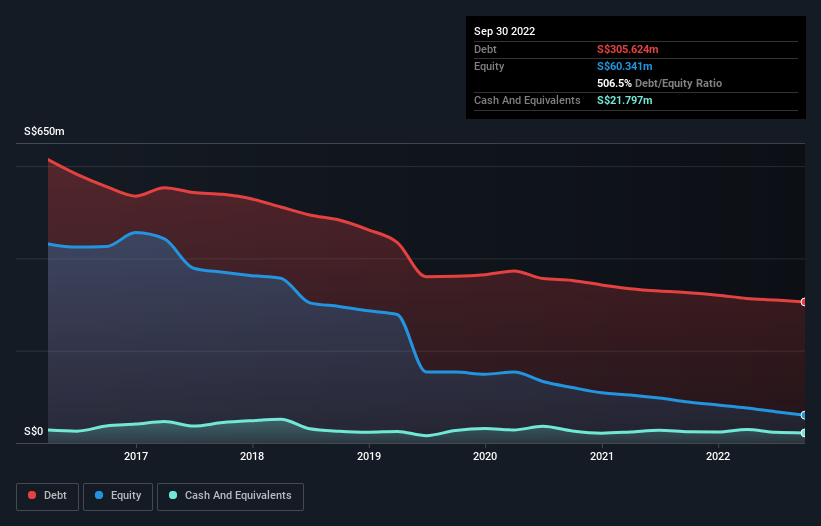Viewport: 821px width, 526px height.
Task: Click the 2018 x-axis label
Action: coord(252,456)
